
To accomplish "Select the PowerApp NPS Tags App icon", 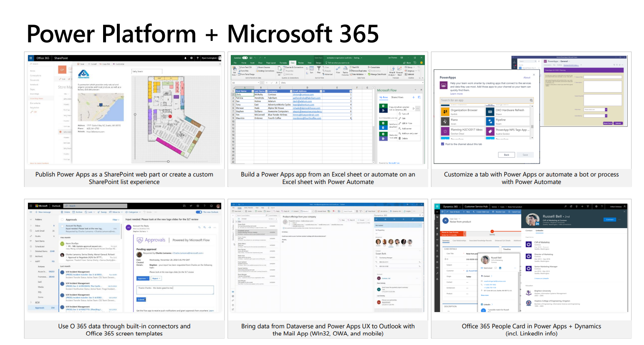I will tap(490, 131).
